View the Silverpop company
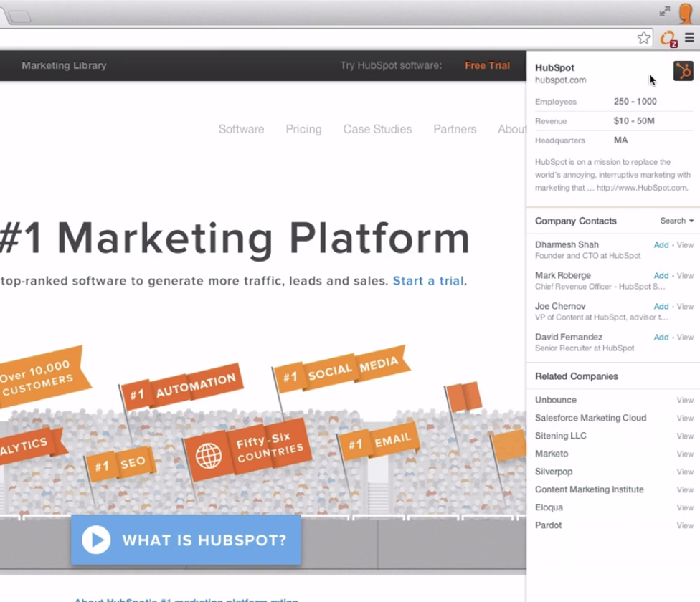 pos(685,472)
